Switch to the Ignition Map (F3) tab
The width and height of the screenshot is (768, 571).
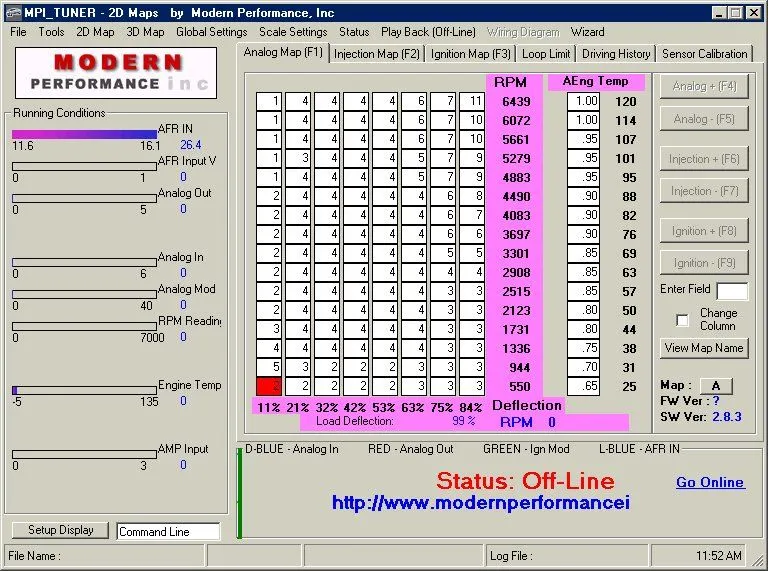[470, 54]
